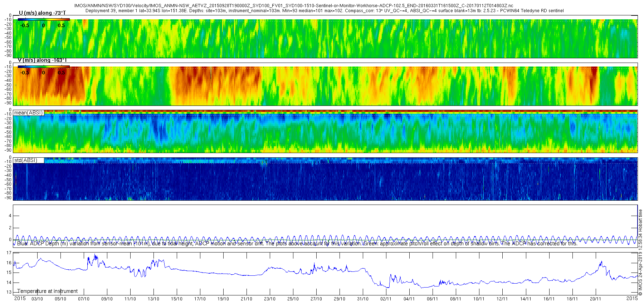Click the -0.5 label on the V colorbar
Viewport: 644px width, 304px height.
(25, 73)
